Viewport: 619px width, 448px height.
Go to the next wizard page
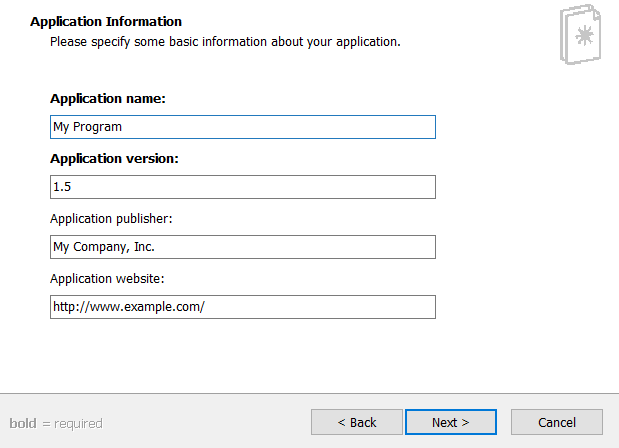point(451,422)
